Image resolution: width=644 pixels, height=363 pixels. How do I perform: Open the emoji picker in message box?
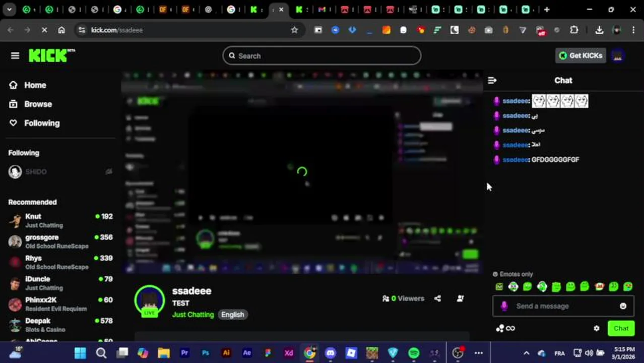(x=623, y=306)
